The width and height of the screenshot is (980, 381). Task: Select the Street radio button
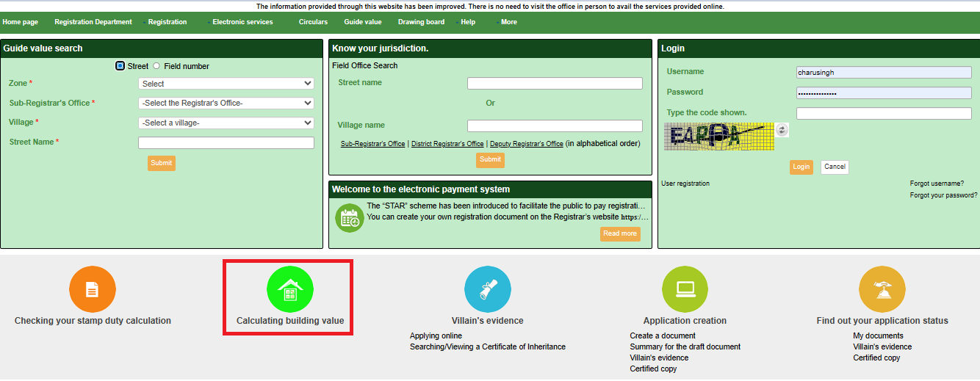(120, 66)
